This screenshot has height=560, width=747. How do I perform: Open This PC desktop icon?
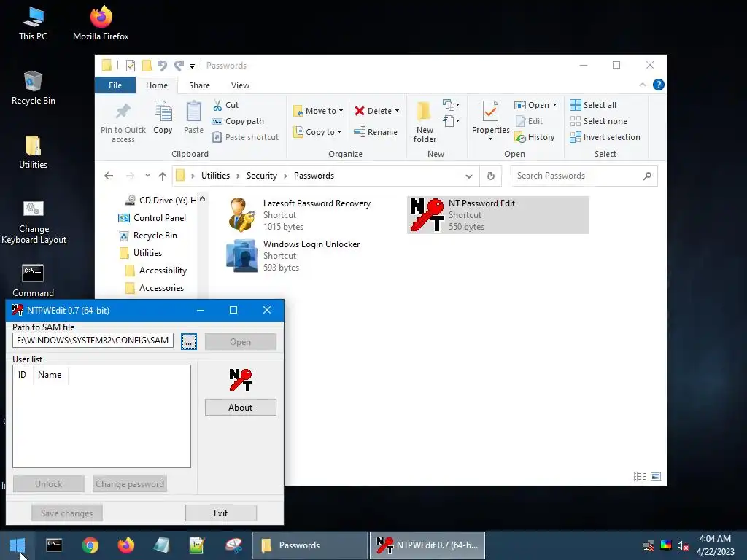[x=33, y=23]
